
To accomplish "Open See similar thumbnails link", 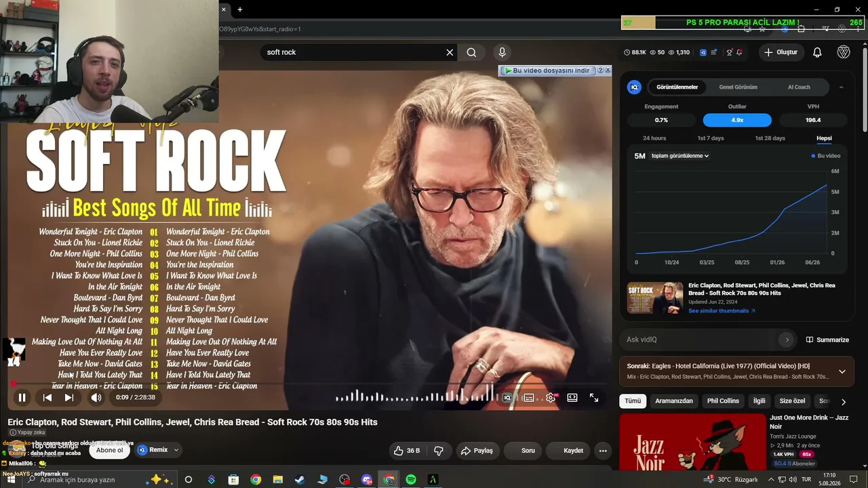I will coord(722,311).
